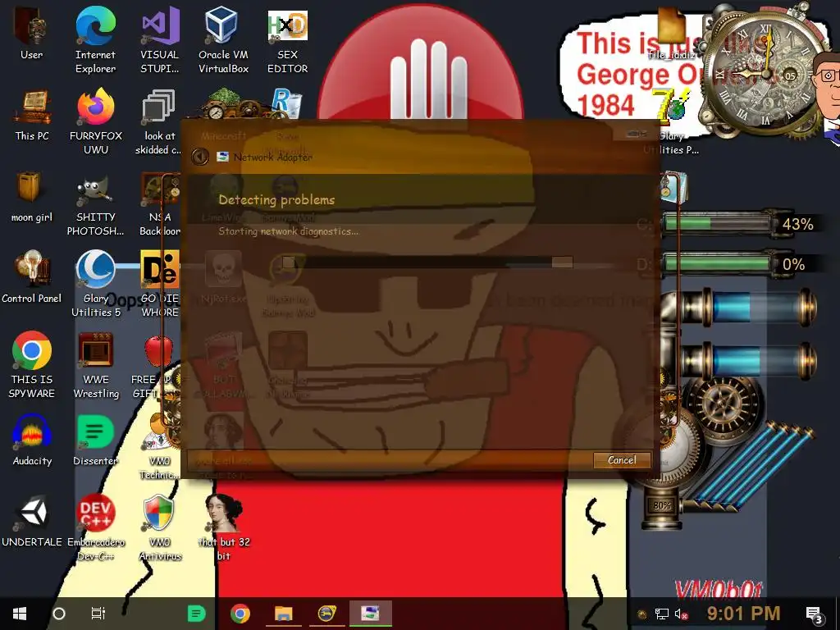Open the Control Panel icon

[32, 277]
